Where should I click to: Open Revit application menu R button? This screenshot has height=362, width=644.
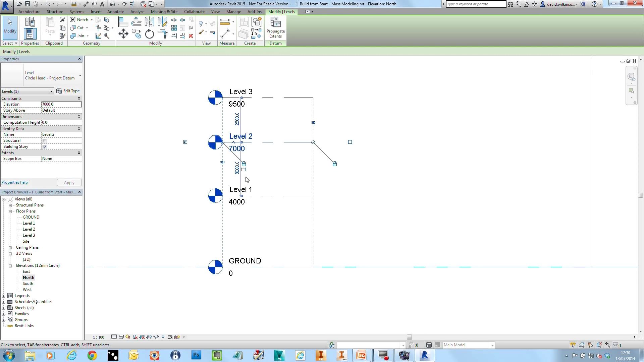[6, 6]
